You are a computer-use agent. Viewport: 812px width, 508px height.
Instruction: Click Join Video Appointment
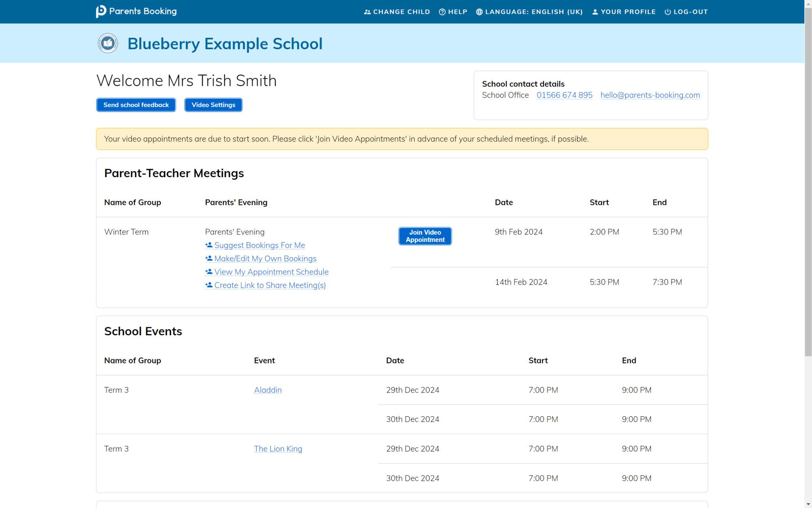pos(425,236)
